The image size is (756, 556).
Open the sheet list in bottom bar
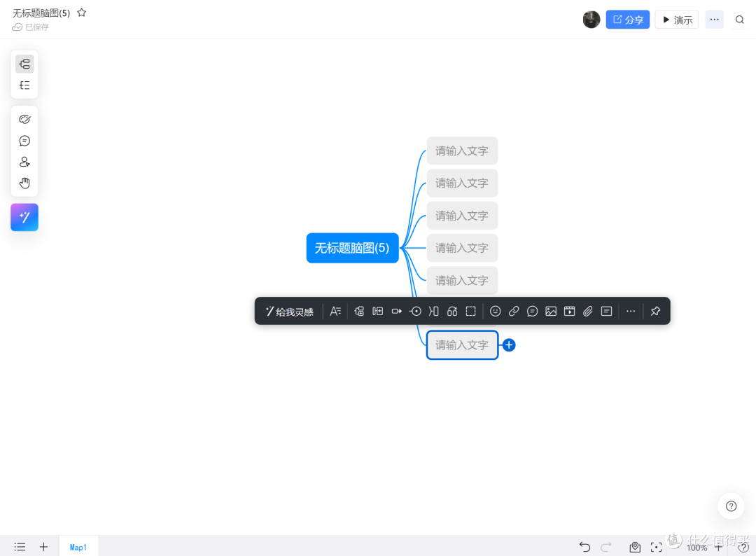coord(20,547)
